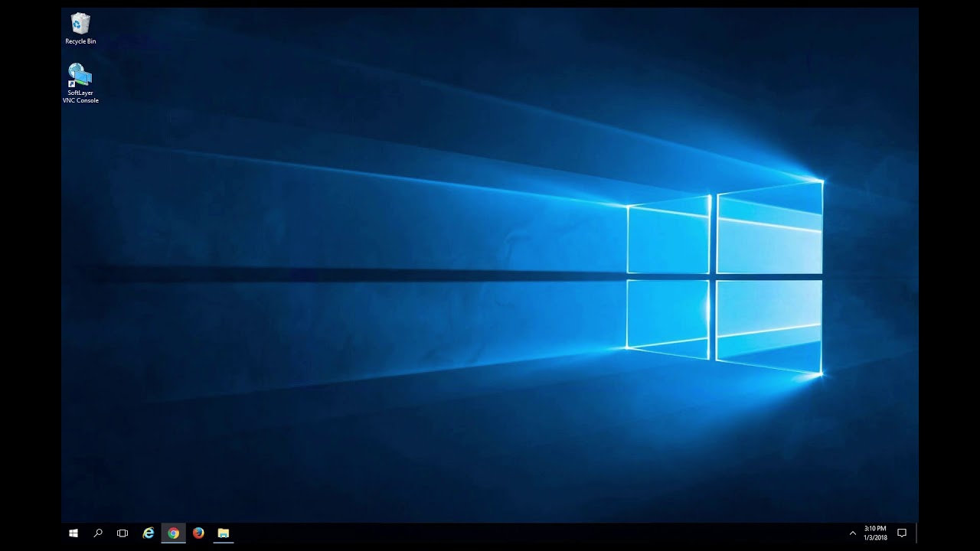Open taskbar search magnifier
The height and width of the screenshot is (551, 980).
(98, 533)
